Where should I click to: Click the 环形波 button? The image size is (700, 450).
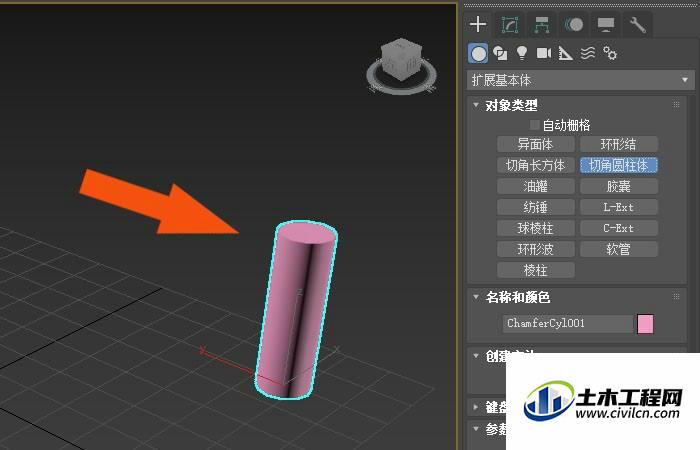point(535,249)
